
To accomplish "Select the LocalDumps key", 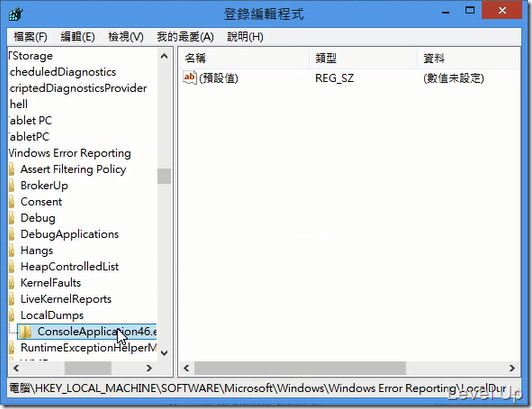I will (52, 315).
